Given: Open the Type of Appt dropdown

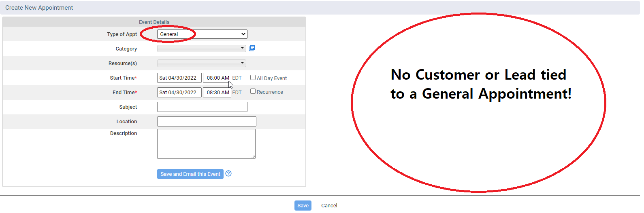Looking at the screenshot, I should tap(202, 34).
